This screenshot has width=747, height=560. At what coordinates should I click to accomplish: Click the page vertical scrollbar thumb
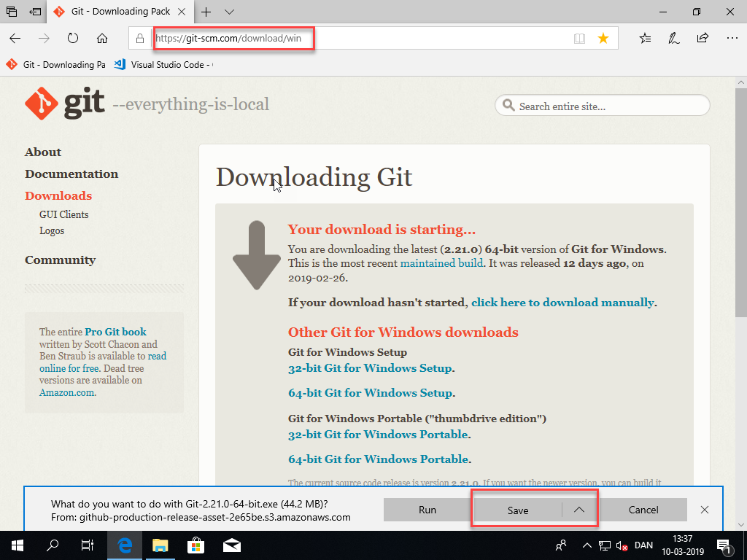741,203
